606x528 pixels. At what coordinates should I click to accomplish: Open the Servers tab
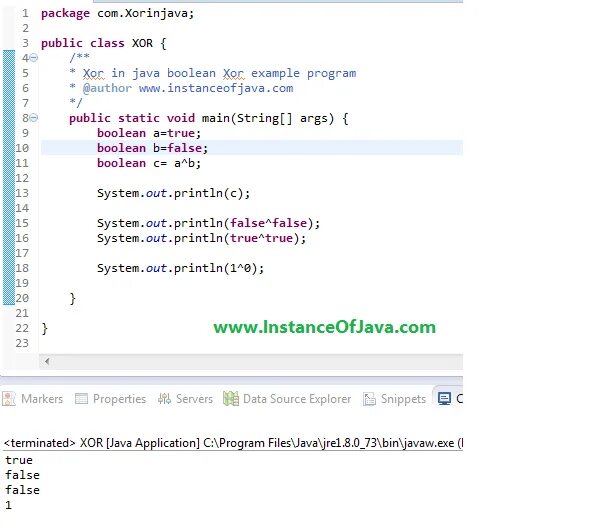click(x=186, y=399)
